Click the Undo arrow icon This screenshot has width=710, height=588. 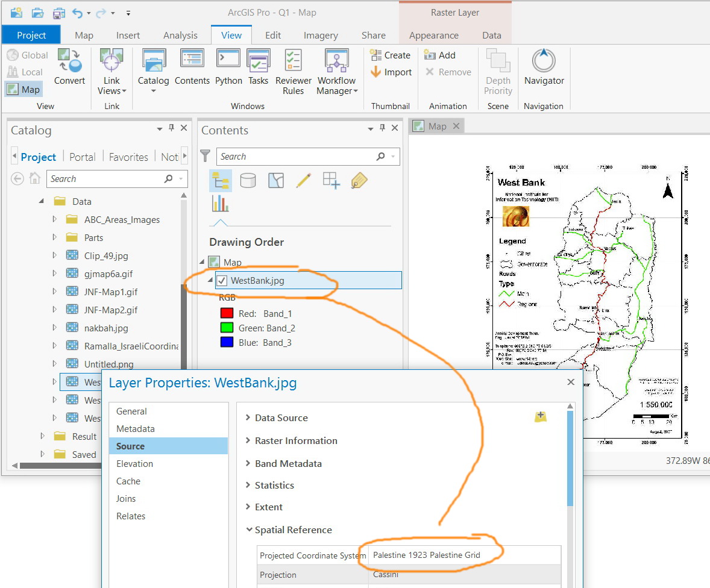(77, 13)
